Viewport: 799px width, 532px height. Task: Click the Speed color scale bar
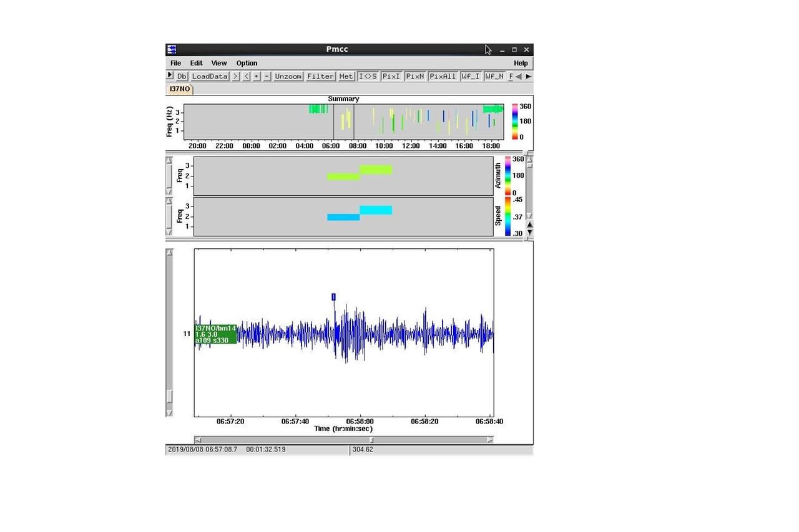click(x=507, y=216)
